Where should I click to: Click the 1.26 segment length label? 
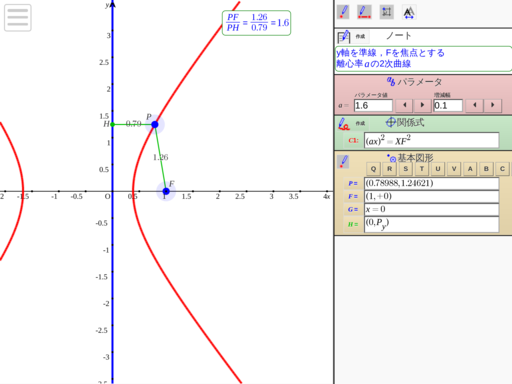click(161, 157)
